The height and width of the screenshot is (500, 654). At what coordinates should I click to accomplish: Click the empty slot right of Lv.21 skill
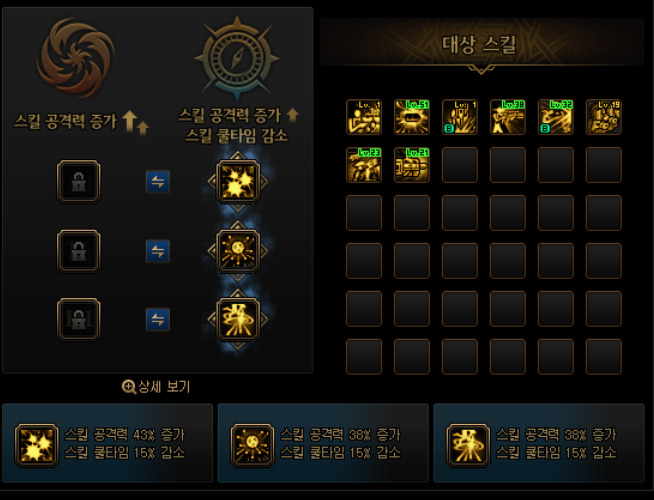click(x=460, y=165)
